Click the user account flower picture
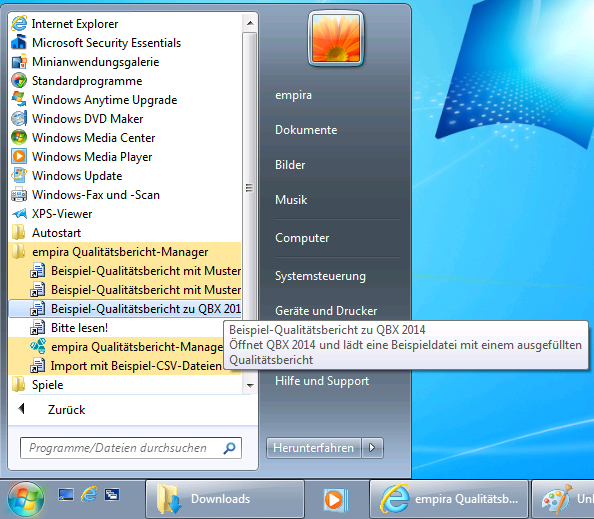594x519 pixels. [x=336, y=39]
